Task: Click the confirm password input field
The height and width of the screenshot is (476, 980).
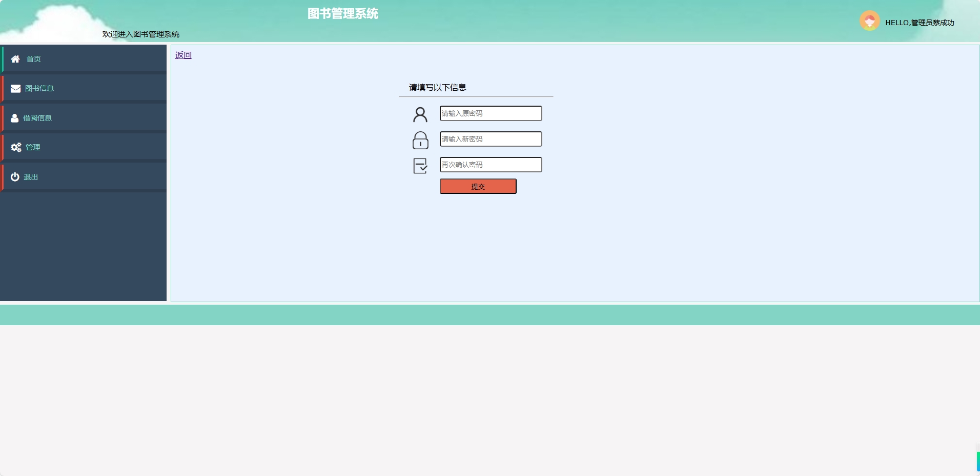Action: [490, 165]
